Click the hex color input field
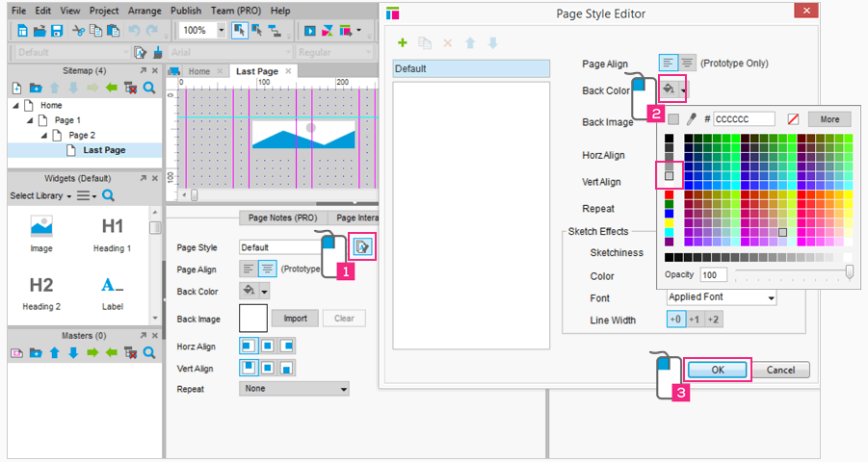Screen dimensions: 868x462 744,119
